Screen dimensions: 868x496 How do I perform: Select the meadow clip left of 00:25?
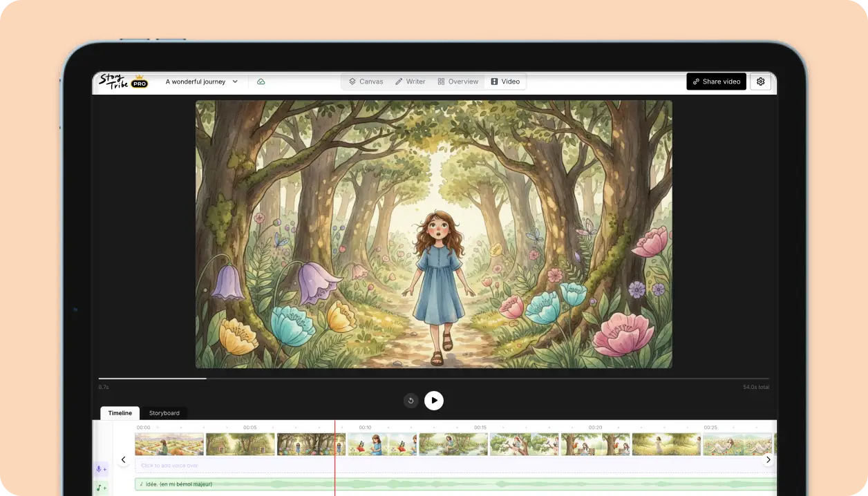pos(666,444)
